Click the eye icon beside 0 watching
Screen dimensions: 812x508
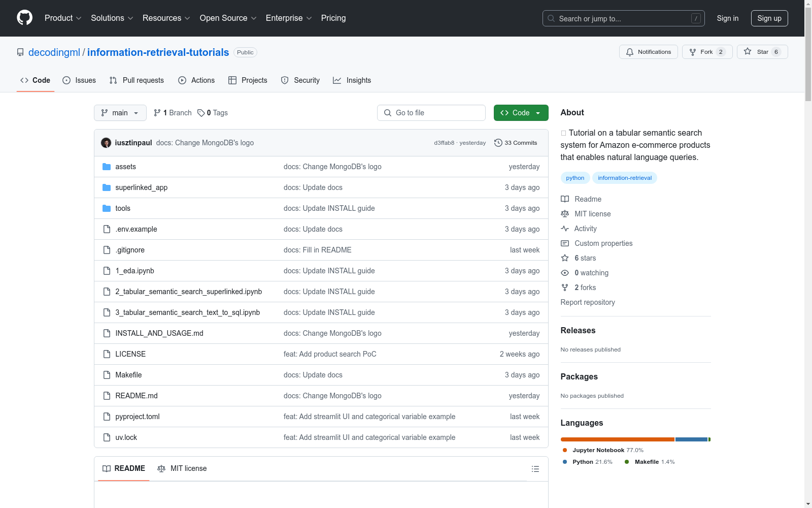pyautogui.click(x=565, y=273)
